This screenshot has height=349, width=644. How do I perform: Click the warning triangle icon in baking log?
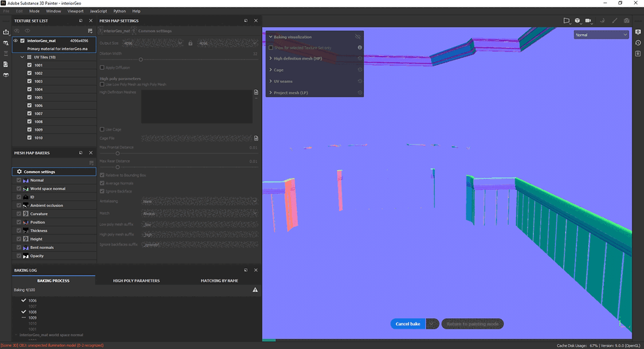(255, 290)
